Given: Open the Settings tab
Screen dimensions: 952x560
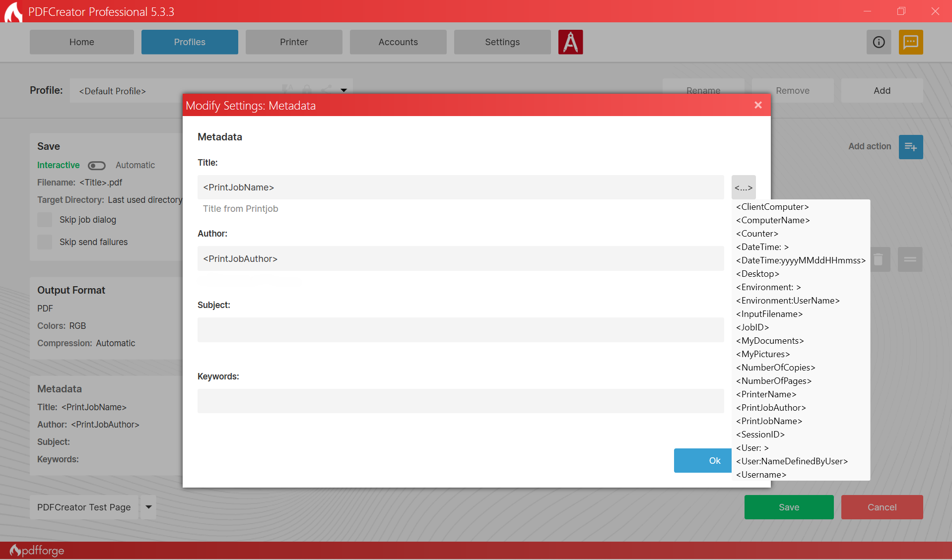Looking at the screenshot, I should point(502,42).
